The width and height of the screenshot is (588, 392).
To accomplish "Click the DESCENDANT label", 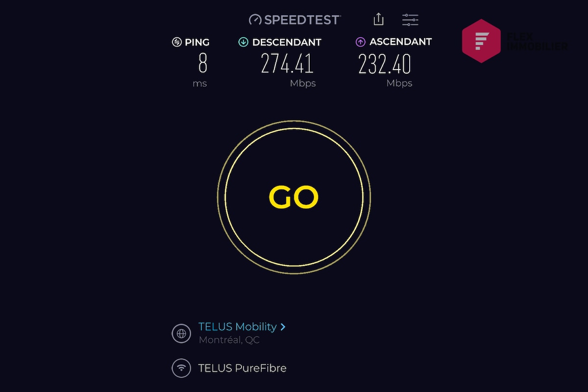I will 287,43.
